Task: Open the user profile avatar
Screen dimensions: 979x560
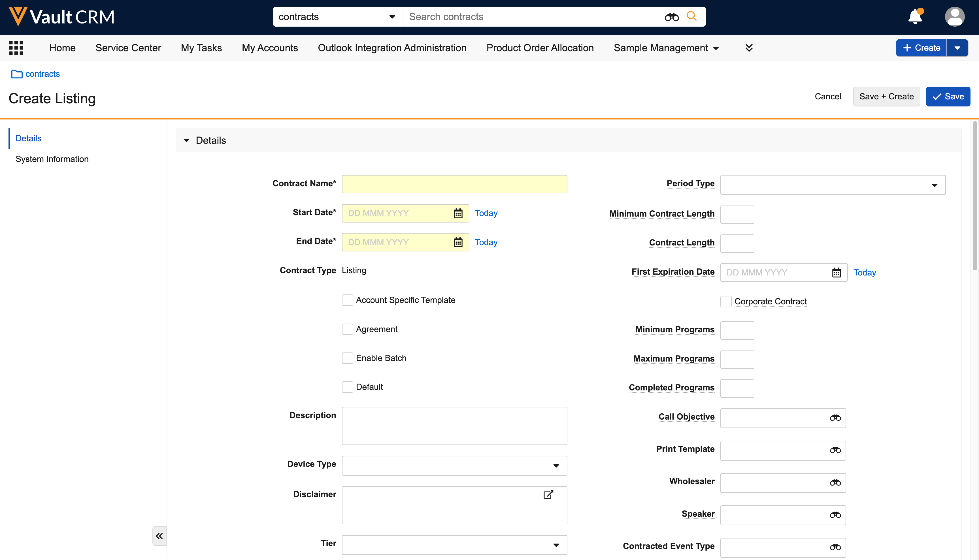Action: pos(954,17)
